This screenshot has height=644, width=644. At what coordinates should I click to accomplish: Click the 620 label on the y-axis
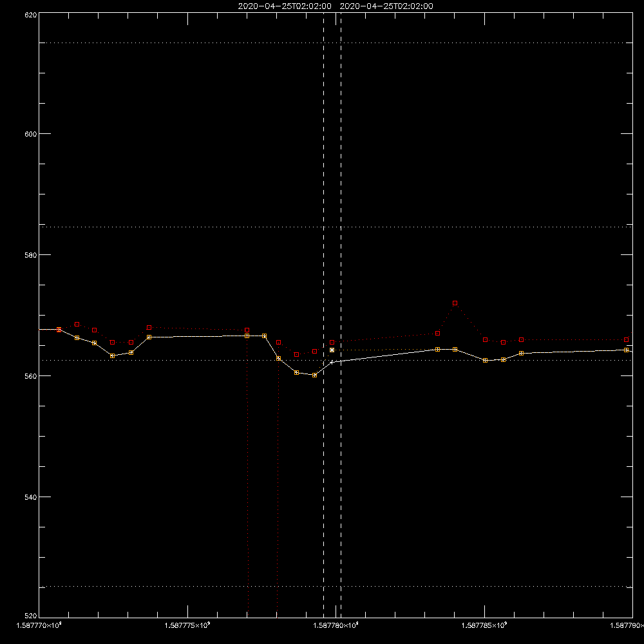pyautogui.click(x=31, y=15)
